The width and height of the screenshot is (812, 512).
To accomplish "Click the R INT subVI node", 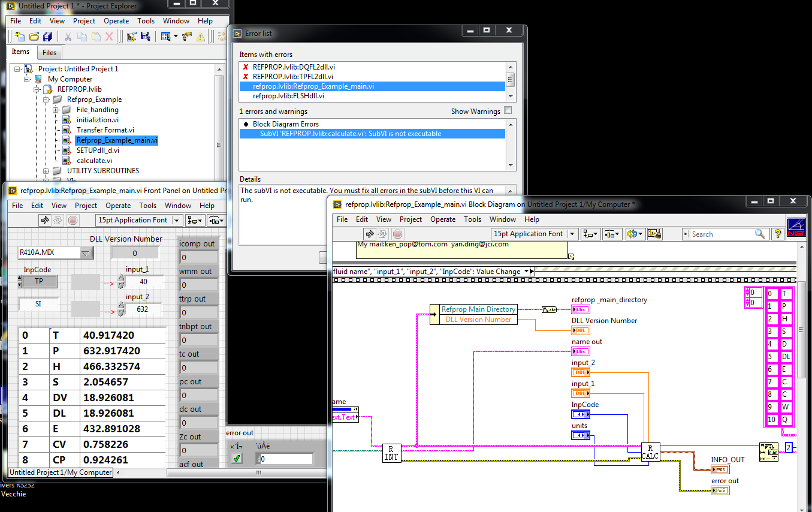I will click(391, 453).
